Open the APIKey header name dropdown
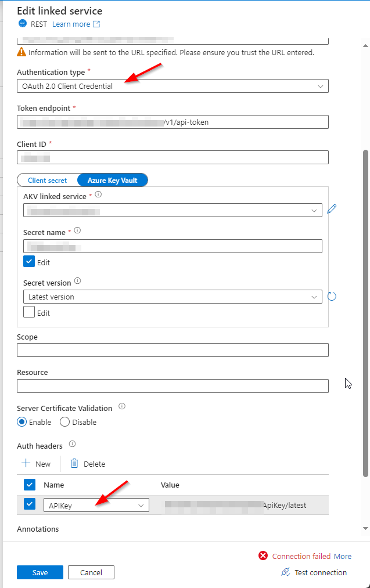This screenshot has width=370, height=588. [96, 505]
